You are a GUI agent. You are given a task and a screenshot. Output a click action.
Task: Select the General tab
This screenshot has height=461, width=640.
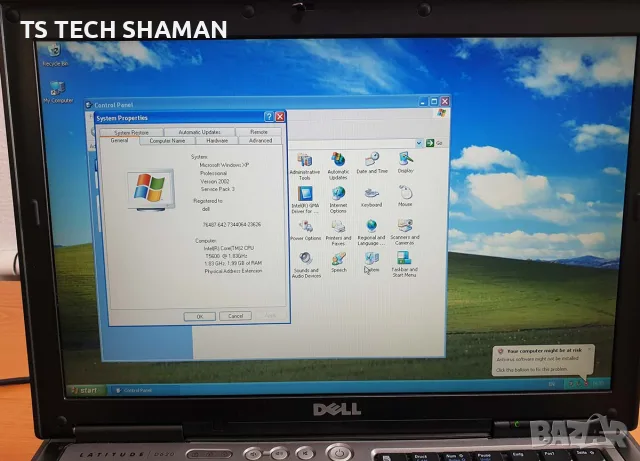119,140
